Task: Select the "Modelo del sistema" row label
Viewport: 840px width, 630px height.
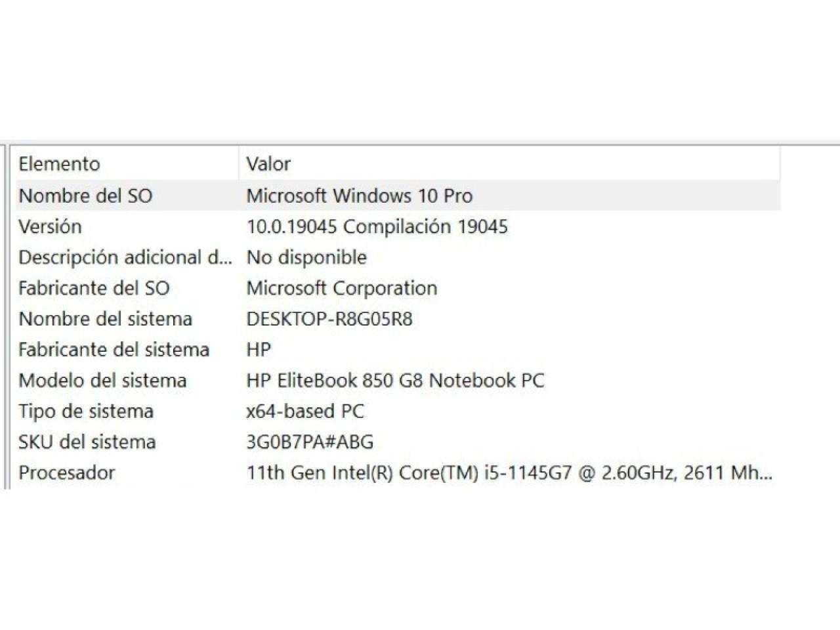Action: [102, 381]
